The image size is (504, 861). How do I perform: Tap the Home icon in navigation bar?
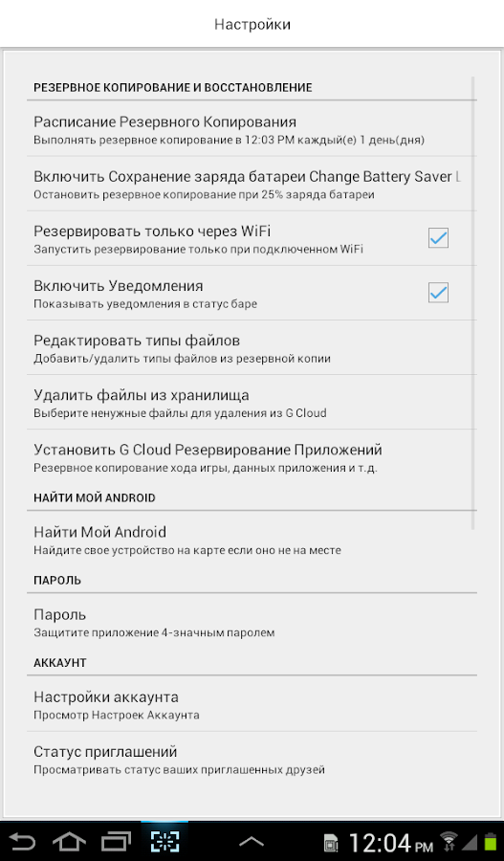click(69, 842)
